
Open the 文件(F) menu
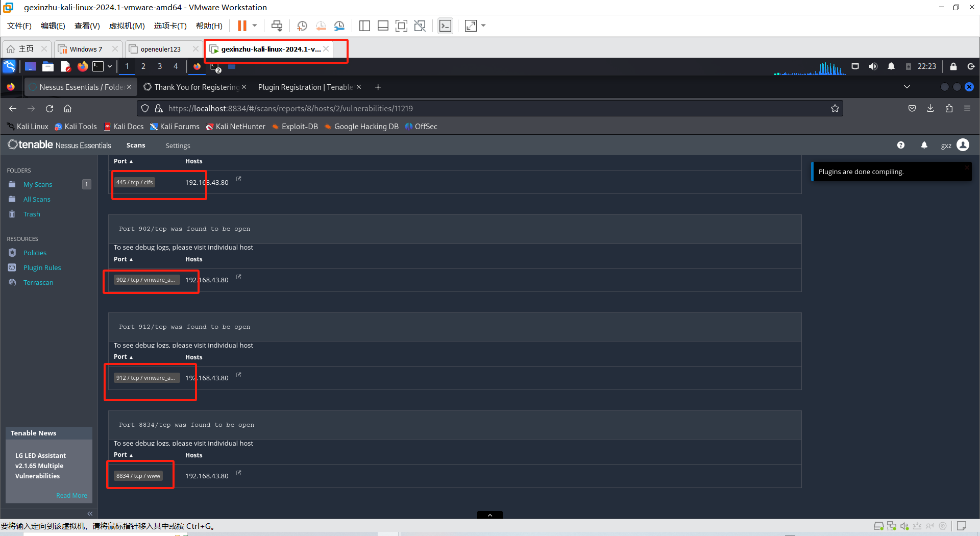tap(19, 26)
